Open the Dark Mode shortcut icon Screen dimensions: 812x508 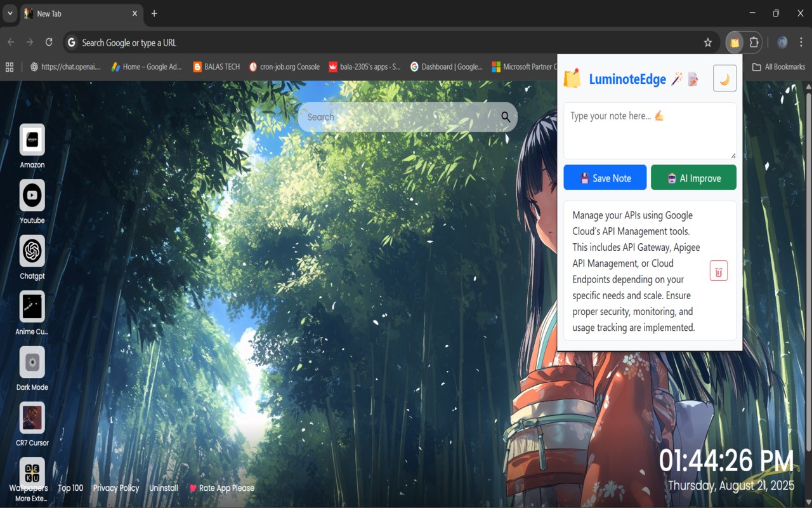click(x=32, y=362)
